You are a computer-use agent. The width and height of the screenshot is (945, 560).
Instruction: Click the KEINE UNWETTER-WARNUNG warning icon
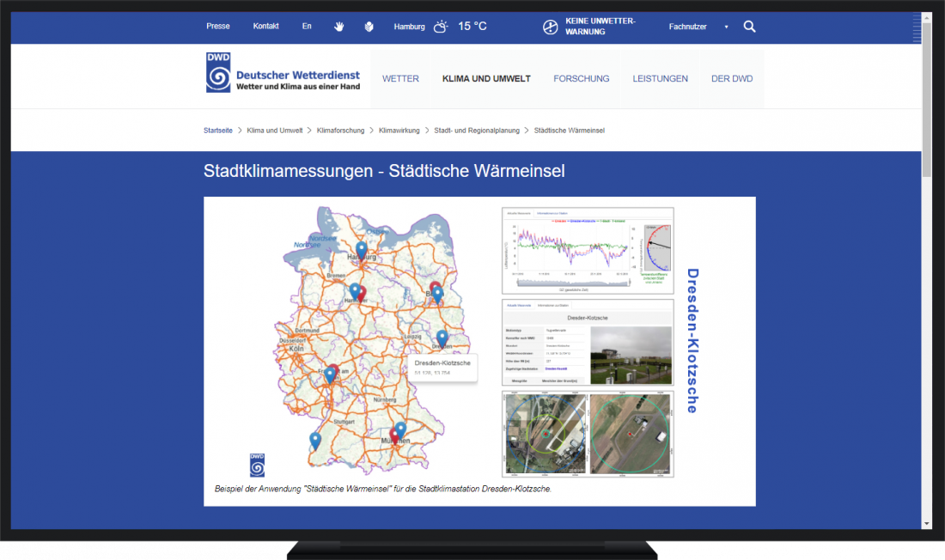(550, 26)
